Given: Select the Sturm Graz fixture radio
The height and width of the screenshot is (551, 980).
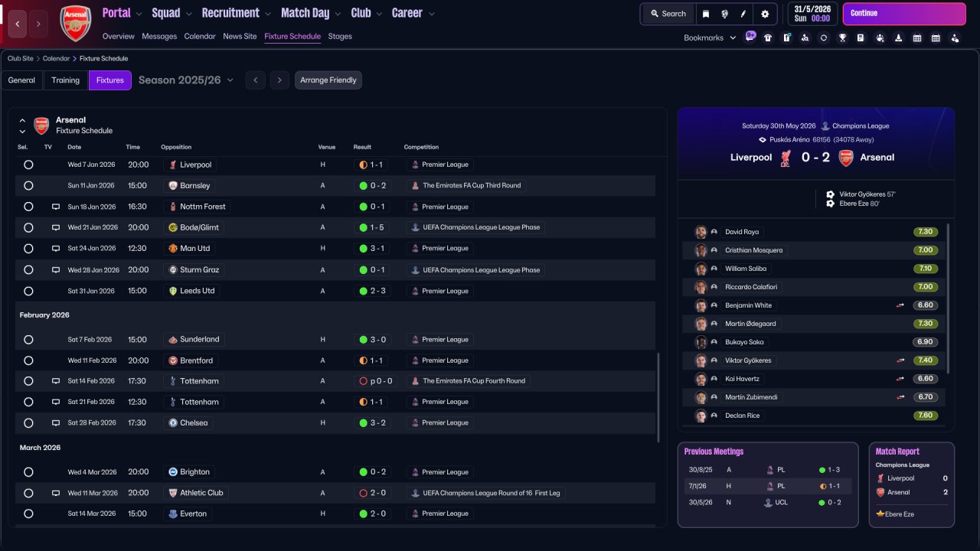Looking at the screenshot, I should (28, 270).
